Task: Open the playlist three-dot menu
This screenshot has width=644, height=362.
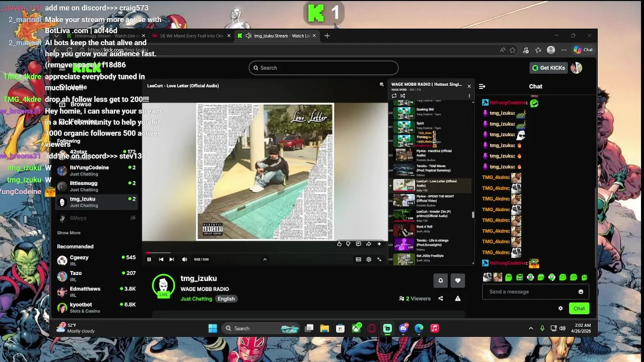Action: tap(469, 96)
